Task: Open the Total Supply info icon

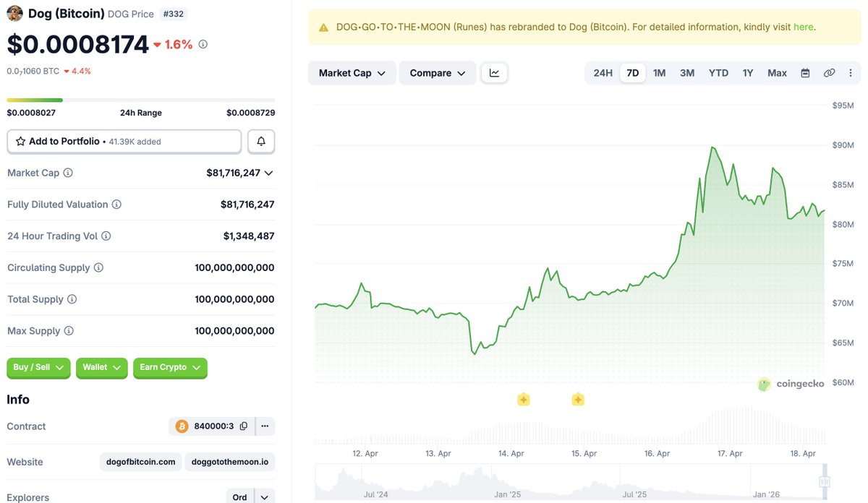Action: [72, 300]
